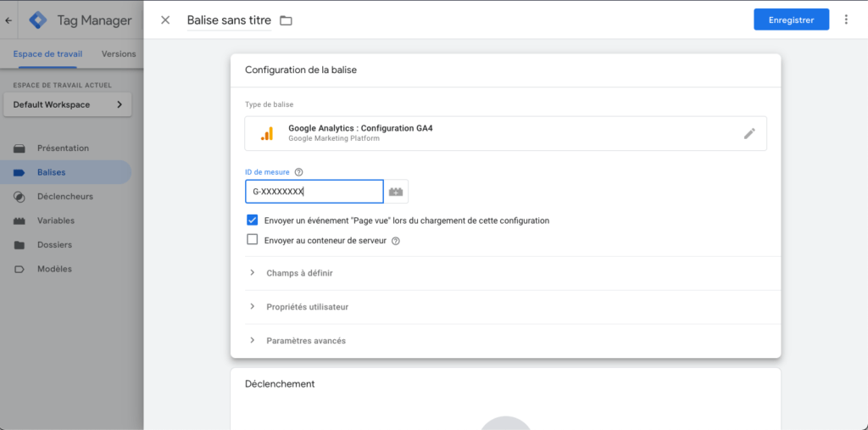Click the folder icon next to tag title
Screen dimensions: 868x430
pos(286,21)
